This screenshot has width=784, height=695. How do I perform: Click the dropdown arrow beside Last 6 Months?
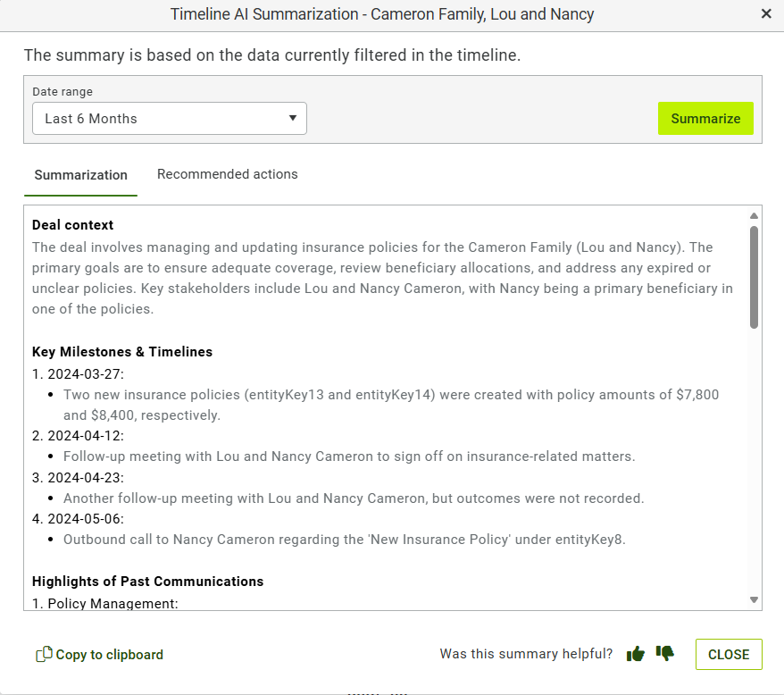tap(293, 118)
